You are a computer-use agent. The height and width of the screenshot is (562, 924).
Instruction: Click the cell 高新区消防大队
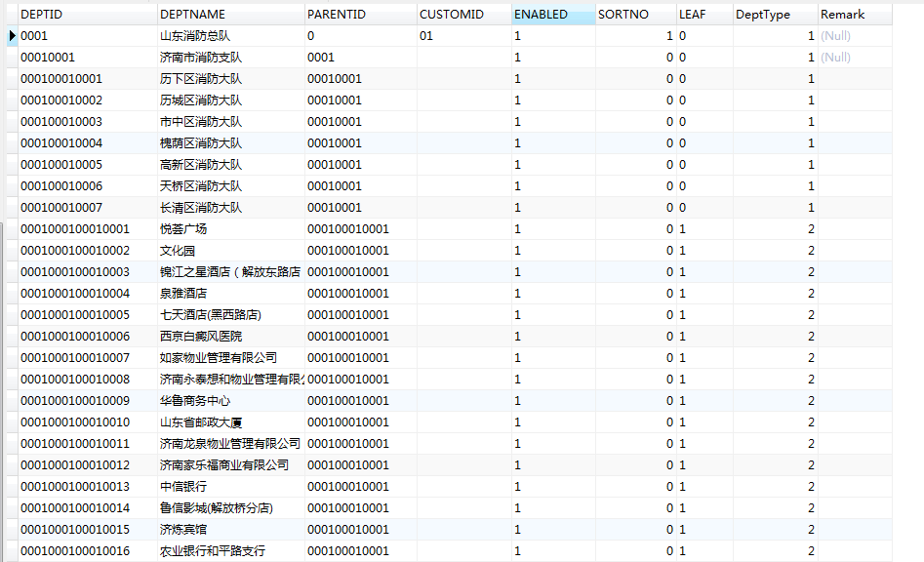point(231,165)
